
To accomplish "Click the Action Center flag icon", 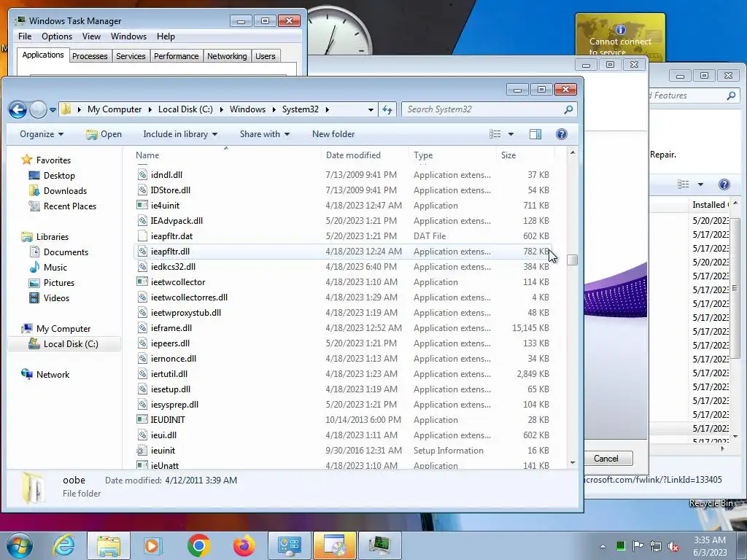I will point(638,546).
